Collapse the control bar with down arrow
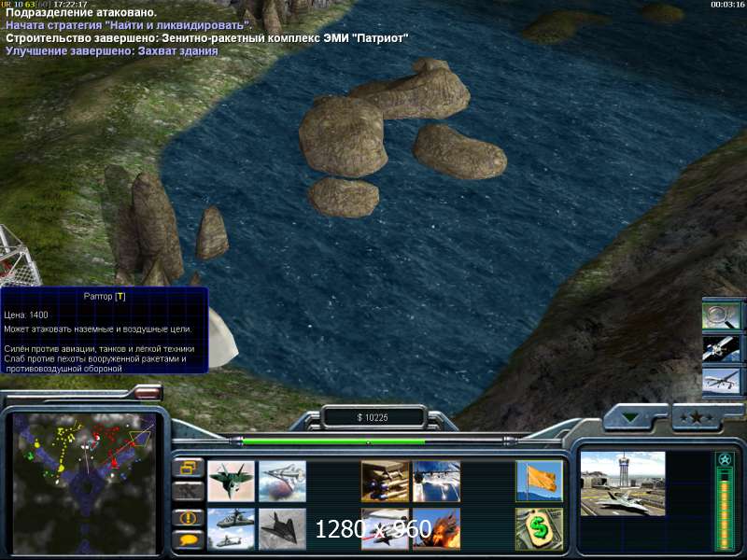Viewport: 747px width, 560px height. point(631,417)
